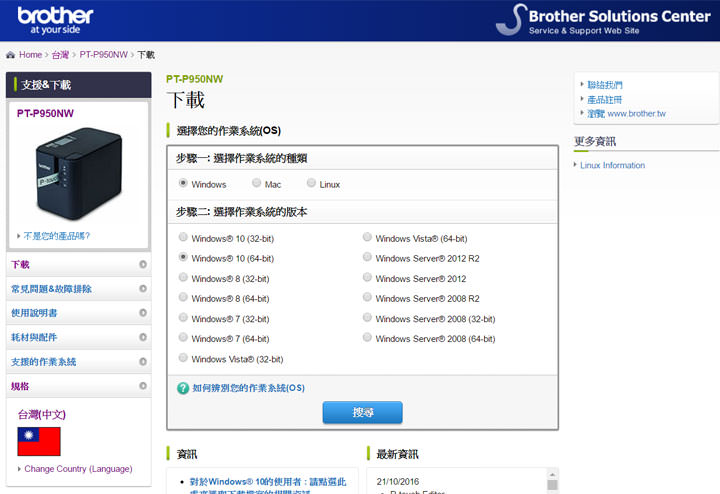Open the Linux Information link
This screenshot has height=494, width=720.
612,165
